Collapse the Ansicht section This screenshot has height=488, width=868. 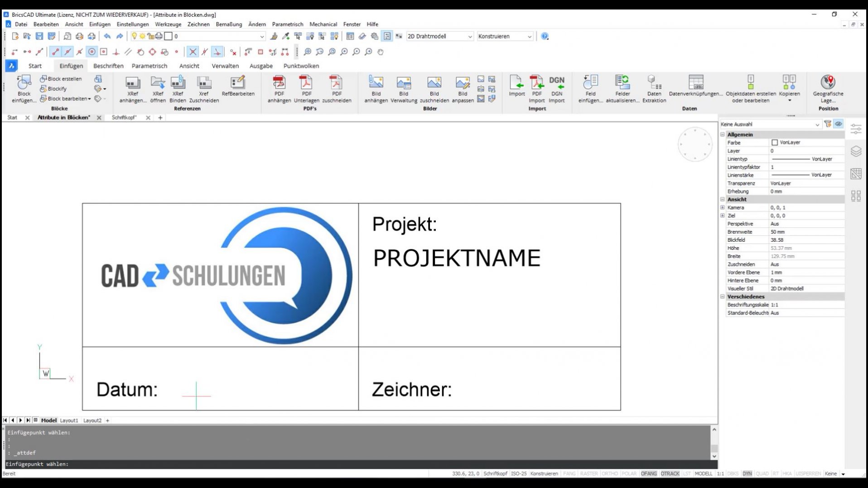click(723, 199)
